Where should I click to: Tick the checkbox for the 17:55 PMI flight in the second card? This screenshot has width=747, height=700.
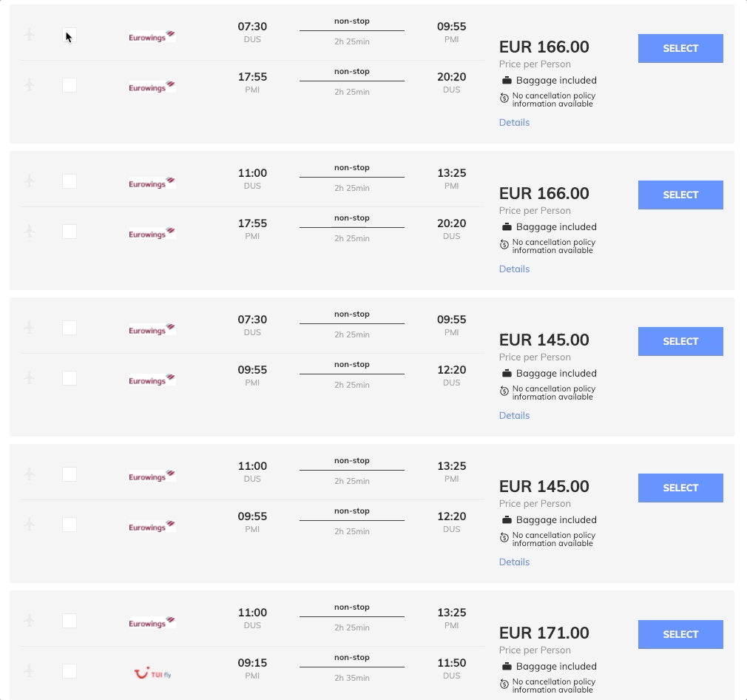70,232
